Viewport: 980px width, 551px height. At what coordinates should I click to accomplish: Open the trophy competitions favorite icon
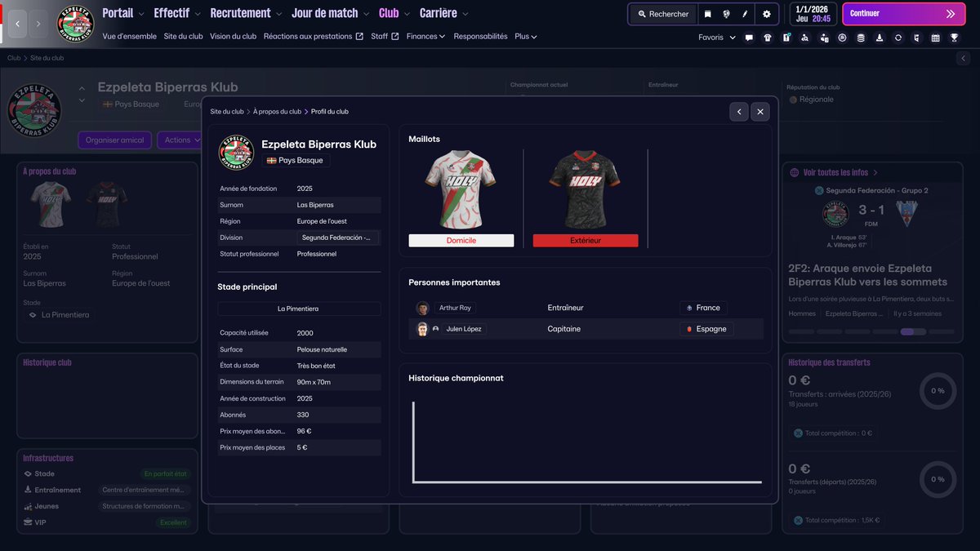(x=954, y=38)
